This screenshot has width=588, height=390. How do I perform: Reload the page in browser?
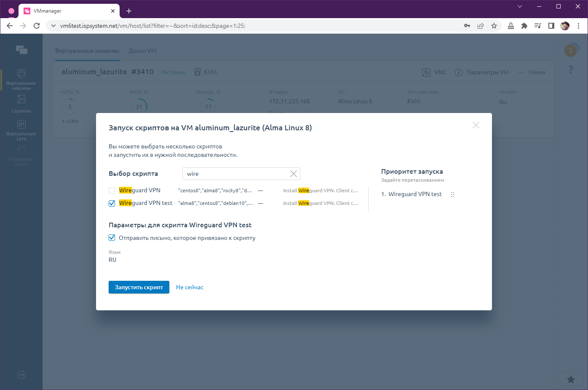coord(37,26)
